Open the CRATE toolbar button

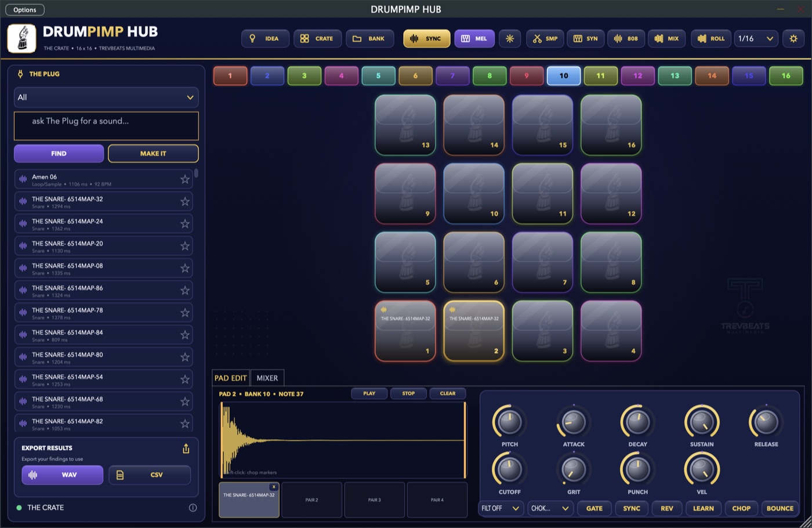(x=317, y=39)
